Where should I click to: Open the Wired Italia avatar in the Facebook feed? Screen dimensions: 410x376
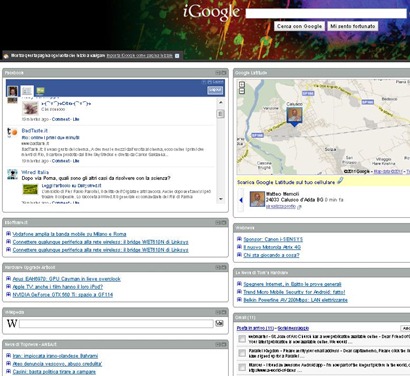12,174
